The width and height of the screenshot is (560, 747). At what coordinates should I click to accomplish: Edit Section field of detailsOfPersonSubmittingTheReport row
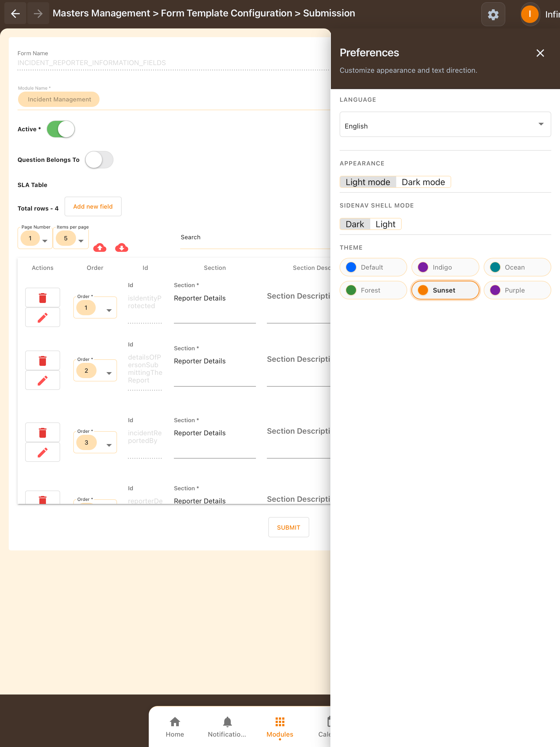tap(214, 365)
